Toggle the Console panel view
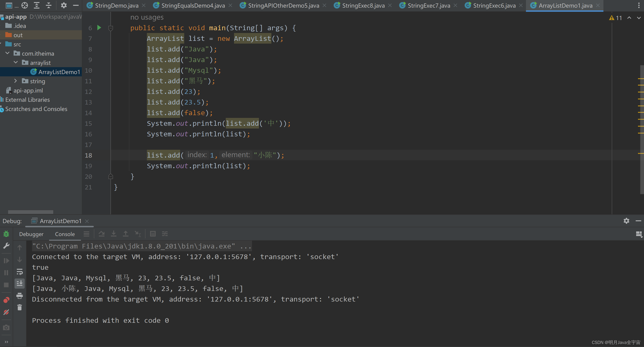The width and height of the screenshot is (644, 347). tap(65, 234)
